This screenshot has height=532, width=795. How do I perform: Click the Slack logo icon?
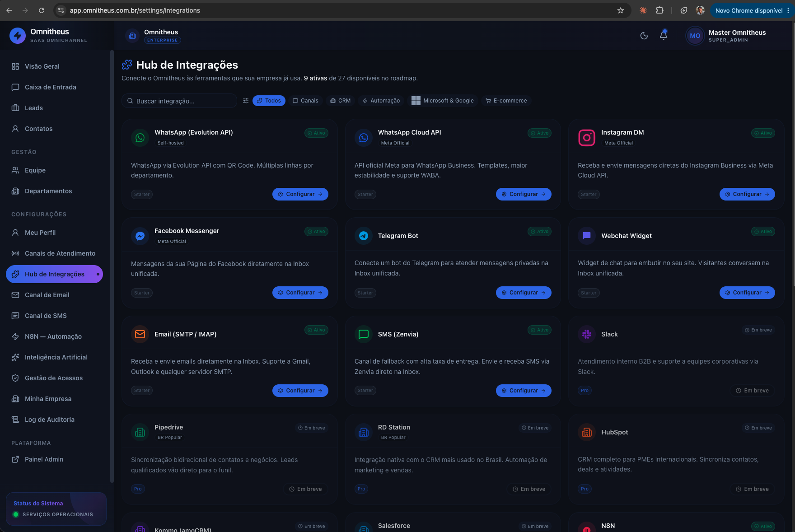pyautogui.click(x=587, y=334)
